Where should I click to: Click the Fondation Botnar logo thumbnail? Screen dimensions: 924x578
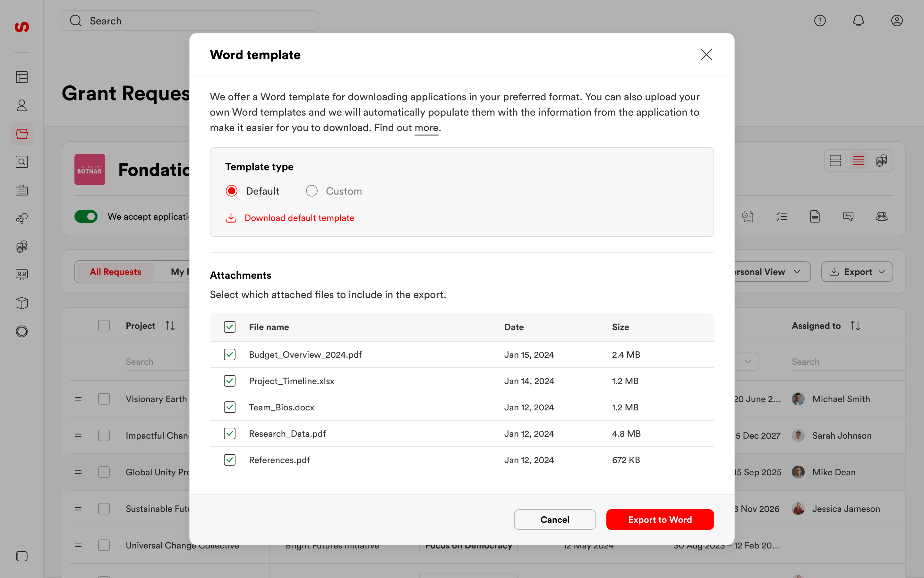[90, 170]
